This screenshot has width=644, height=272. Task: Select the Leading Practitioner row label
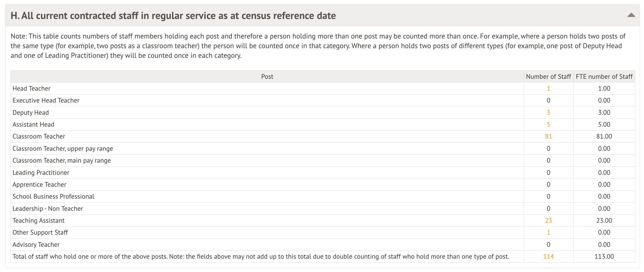click(41, 173)
